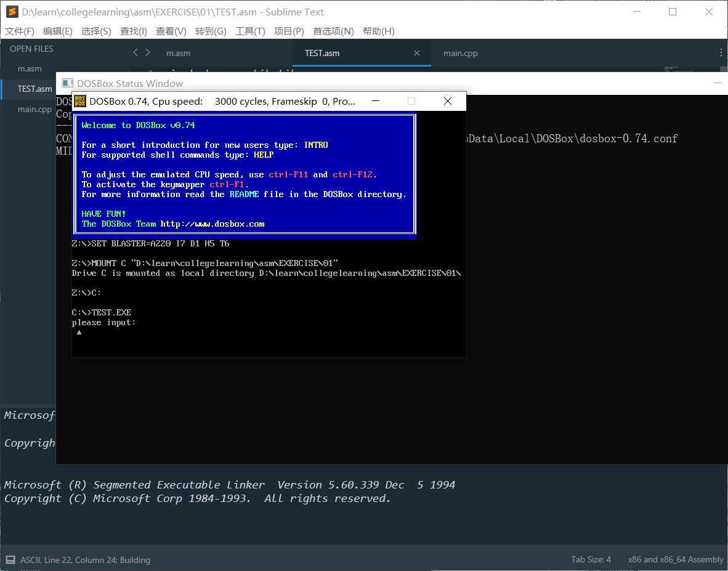Click the red ctrl-F11 shortcut text

pos(288,174)
